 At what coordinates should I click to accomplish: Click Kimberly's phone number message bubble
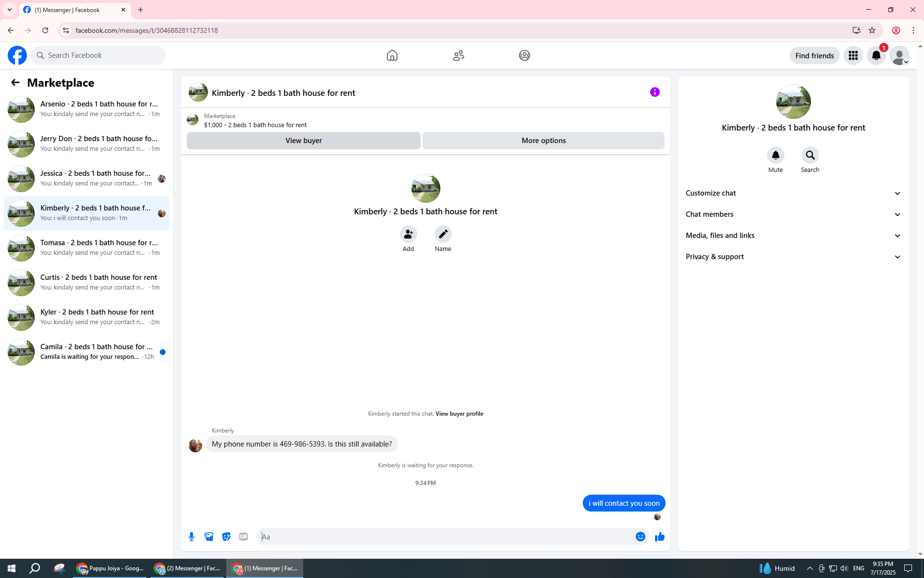coord(302,444)
